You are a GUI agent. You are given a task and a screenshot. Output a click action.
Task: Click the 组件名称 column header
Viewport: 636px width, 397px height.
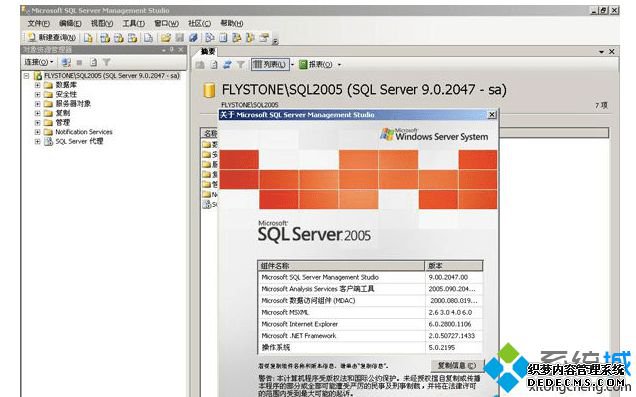coord(341,266)
